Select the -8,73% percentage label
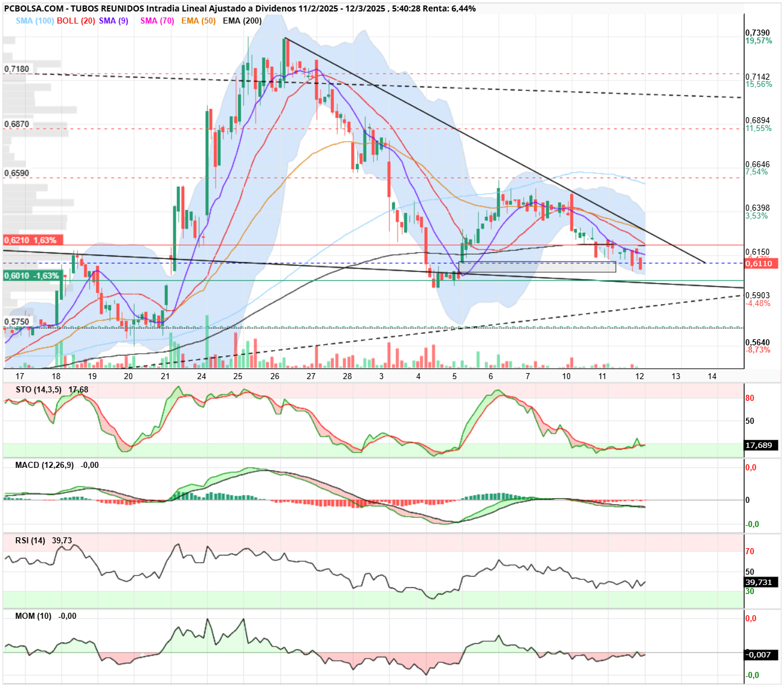This screenshot has width=784, height=687. point(758,350)
